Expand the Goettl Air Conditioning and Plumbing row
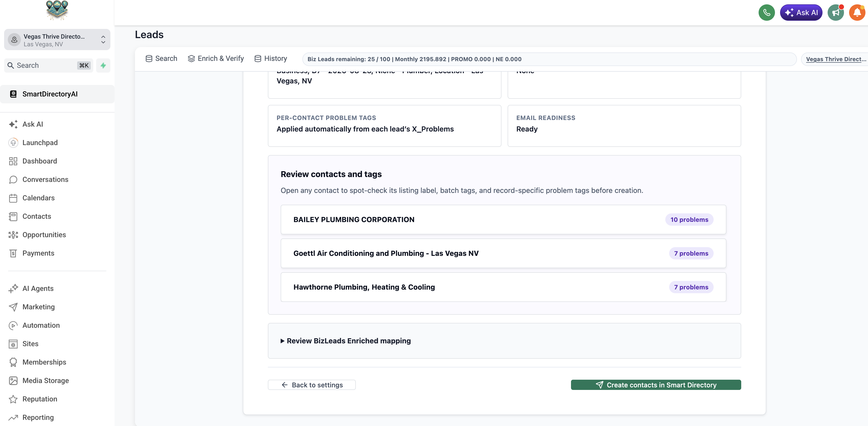This screenshot has width=868, height=426. pyautogui.click(x=503, y=253)
